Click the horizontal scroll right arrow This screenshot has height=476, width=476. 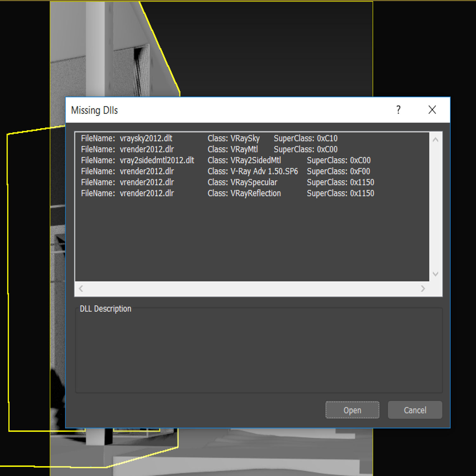(x=423, y=288)
